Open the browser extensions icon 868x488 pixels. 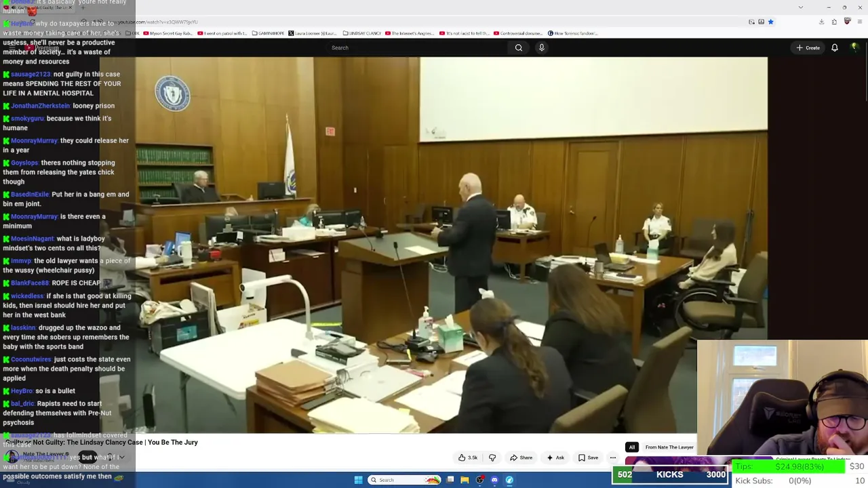point(834,22)
